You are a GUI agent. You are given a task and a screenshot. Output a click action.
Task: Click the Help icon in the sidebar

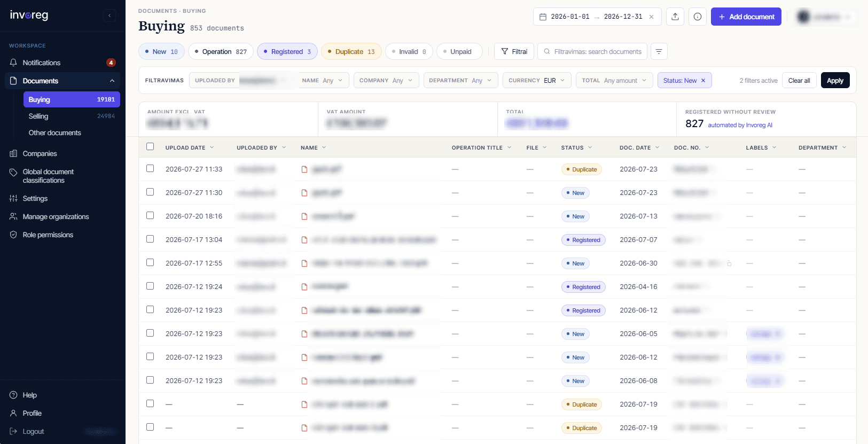(13, 395)
